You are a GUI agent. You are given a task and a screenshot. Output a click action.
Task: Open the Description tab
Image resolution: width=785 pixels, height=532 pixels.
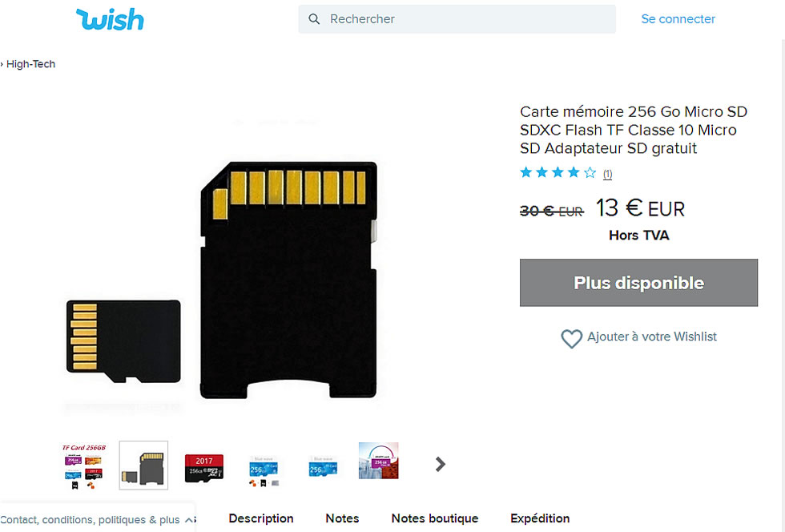click(261, 518)
